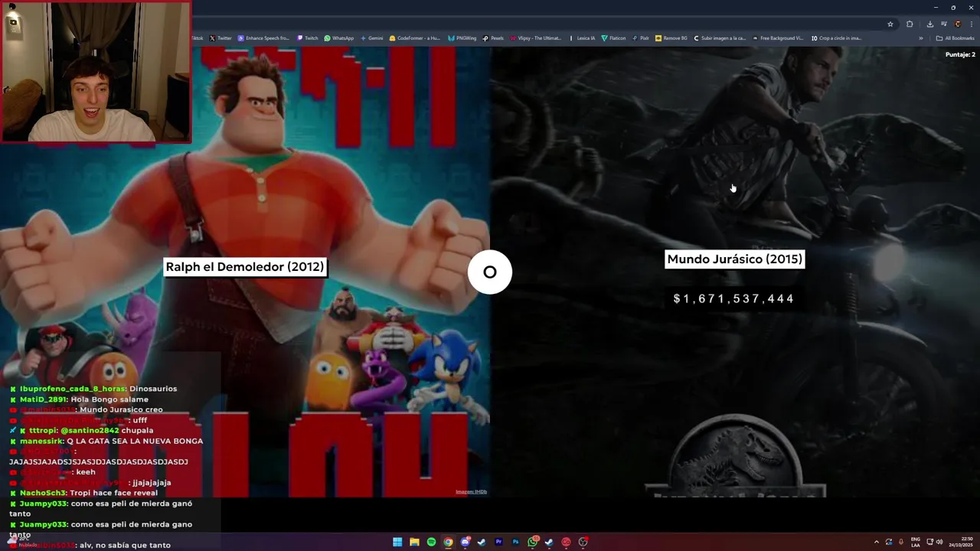The image size is (980, 551).
Task: Open File Explorer from the taskbar
Action: pos(414,542)
